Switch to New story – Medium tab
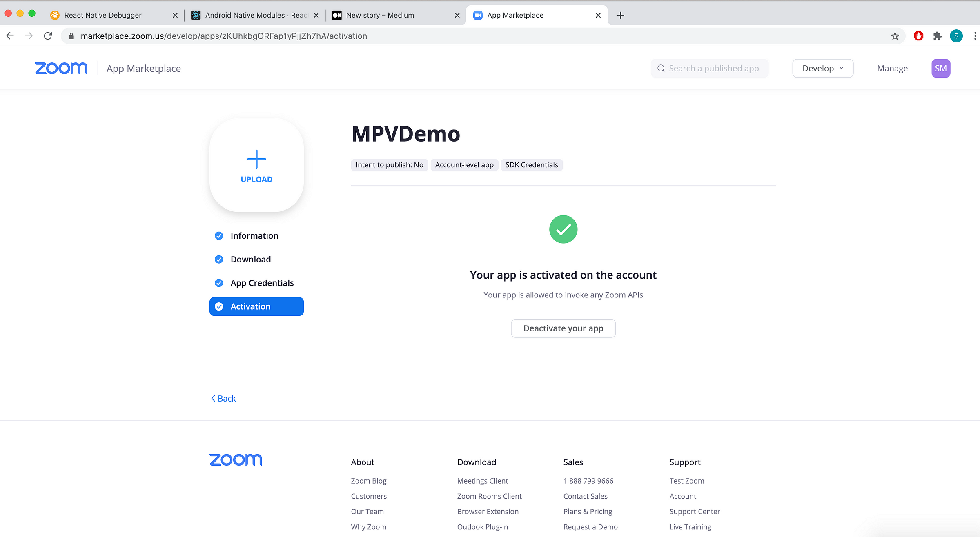 click(380, 15)
